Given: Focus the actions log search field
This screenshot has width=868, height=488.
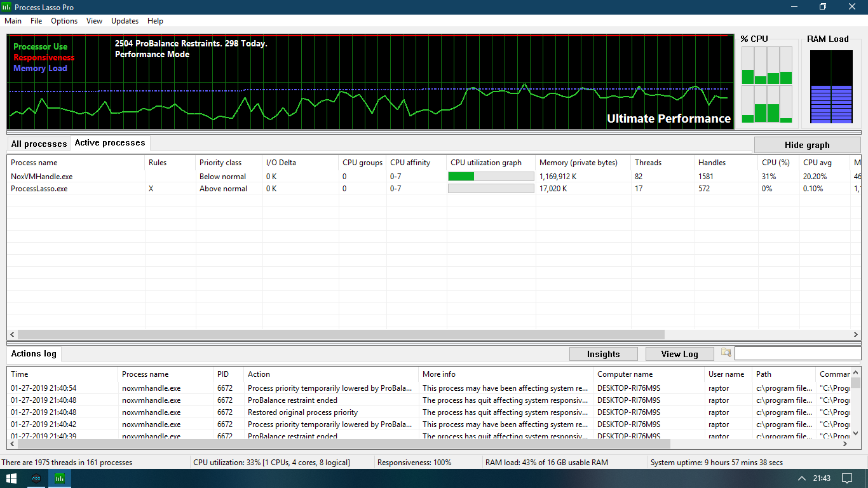Looking at the screenshot, I should point(797,353).
